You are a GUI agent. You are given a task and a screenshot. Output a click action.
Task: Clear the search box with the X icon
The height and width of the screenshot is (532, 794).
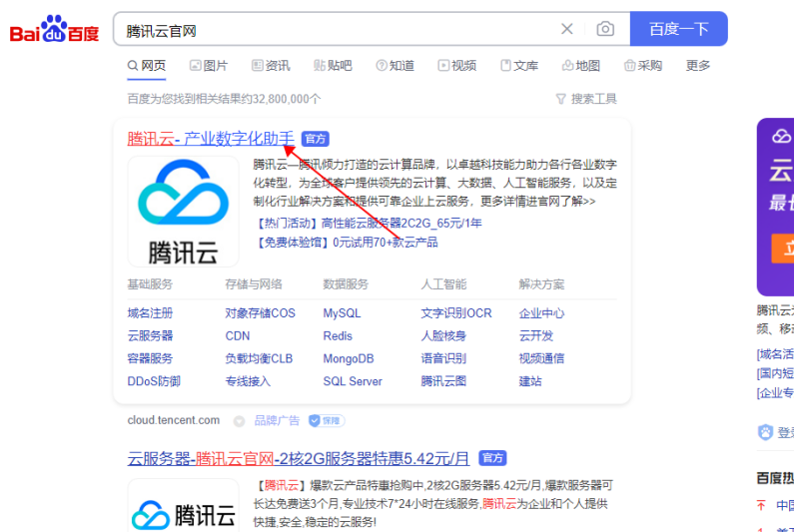pyautogui.click(x=567, y=29)
